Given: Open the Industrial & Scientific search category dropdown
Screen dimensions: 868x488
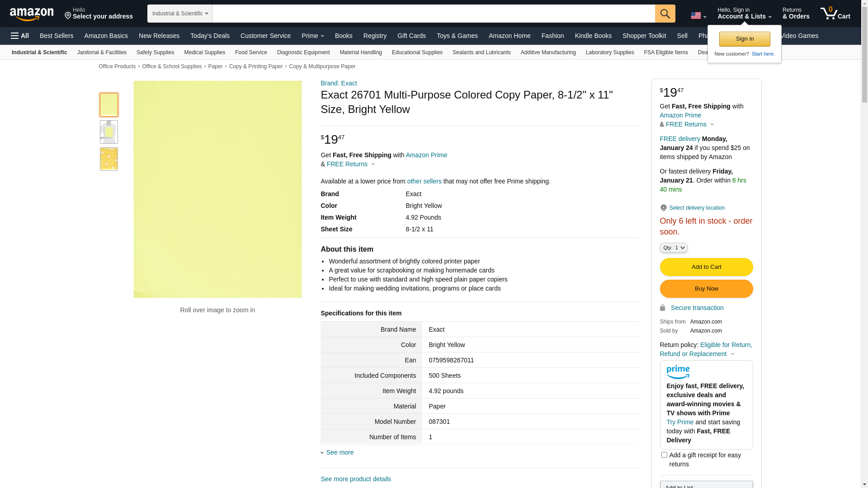Looking at the screenshot, I should click(x=180, y=14).
